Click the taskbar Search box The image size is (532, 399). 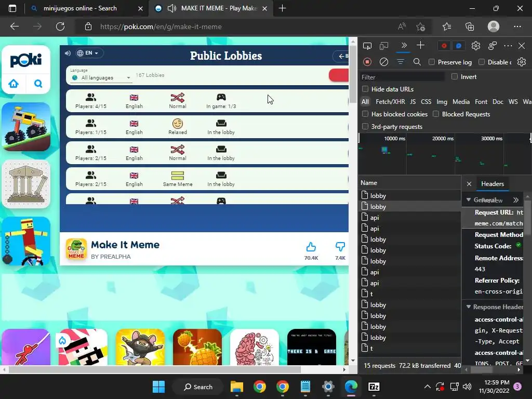tap(198, 387)
